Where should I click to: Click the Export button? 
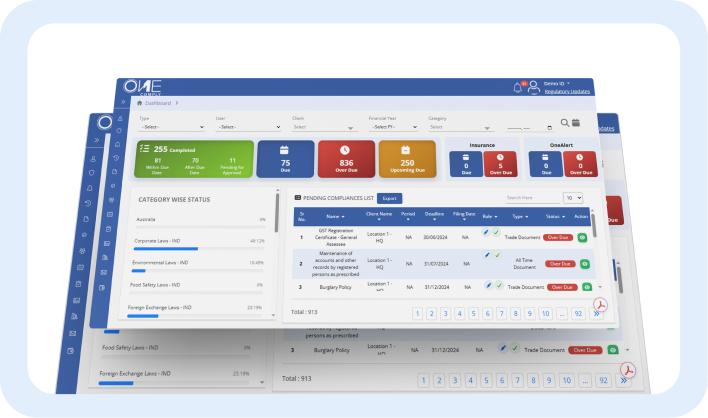(x=389, y=198)
